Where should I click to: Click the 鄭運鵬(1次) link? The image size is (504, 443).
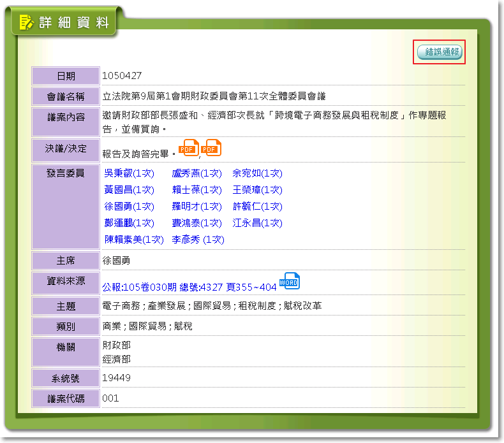click(x=130, y=223)
